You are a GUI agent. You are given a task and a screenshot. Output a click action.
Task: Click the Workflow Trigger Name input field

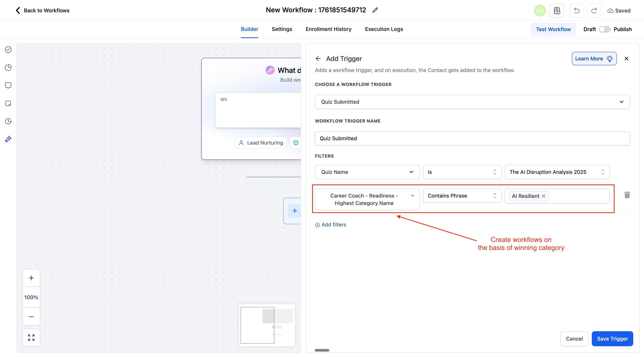pyautogui.click(x=472, y=138)
